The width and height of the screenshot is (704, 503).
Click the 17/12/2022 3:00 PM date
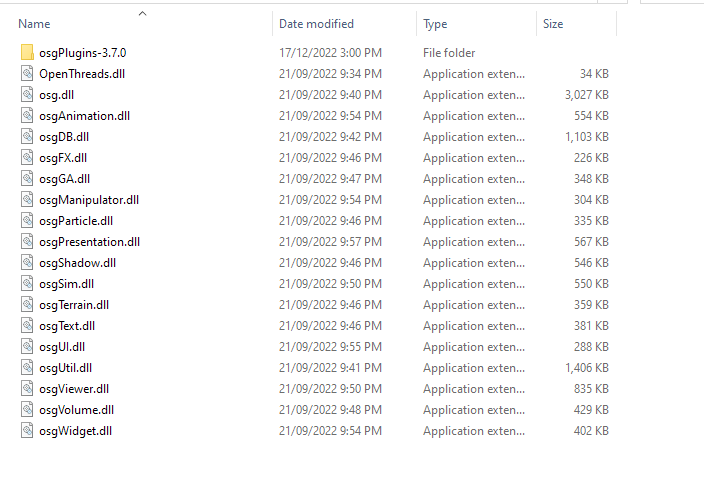pyautogui.click(x=330, y=53)
